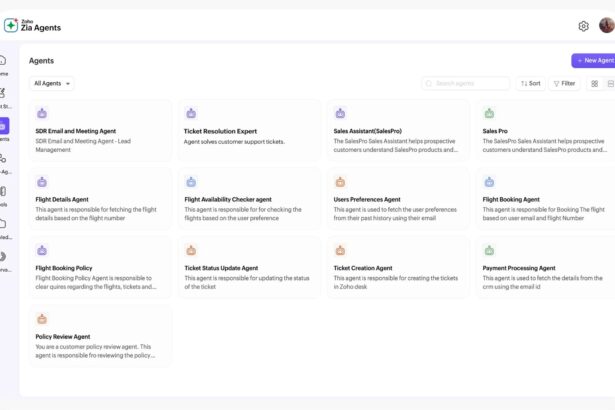Open the Home sidebar icon

(3, 60)
